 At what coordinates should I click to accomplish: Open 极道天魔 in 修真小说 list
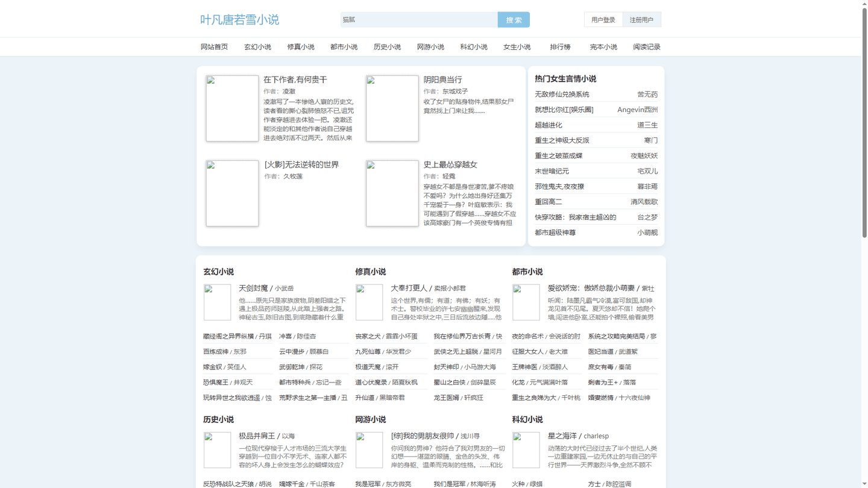[x=368, y=367]
